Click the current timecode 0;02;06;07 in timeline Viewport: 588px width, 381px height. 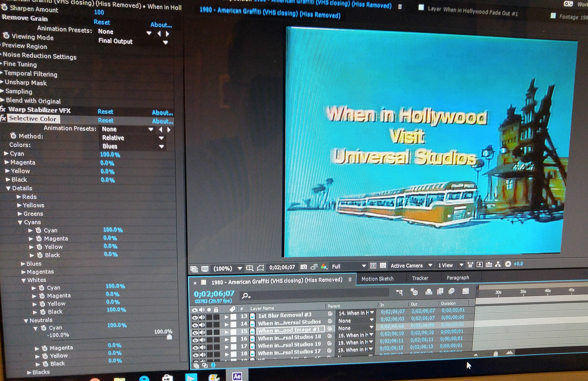click(214, 294)
